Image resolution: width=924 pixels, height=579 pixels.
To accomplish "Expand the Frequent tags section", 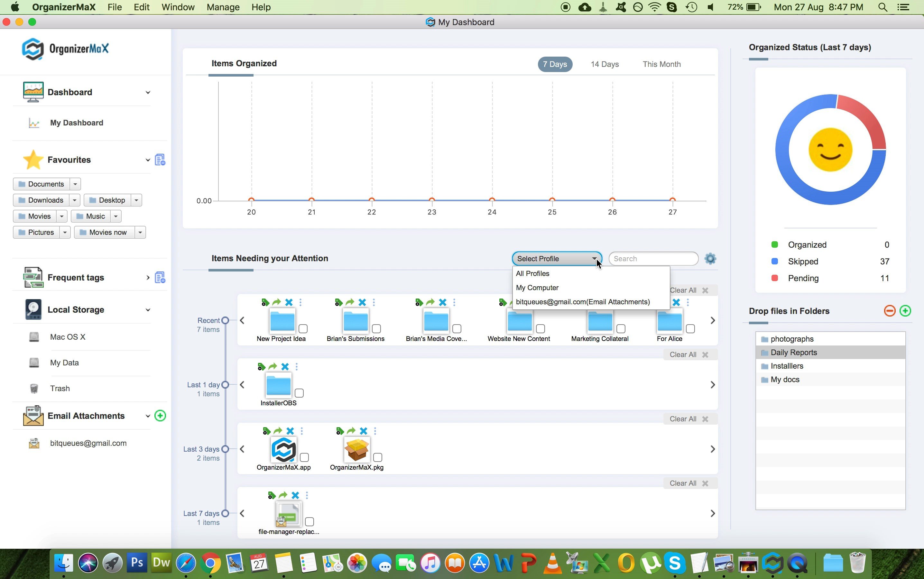I will click(x=148, y=277).
